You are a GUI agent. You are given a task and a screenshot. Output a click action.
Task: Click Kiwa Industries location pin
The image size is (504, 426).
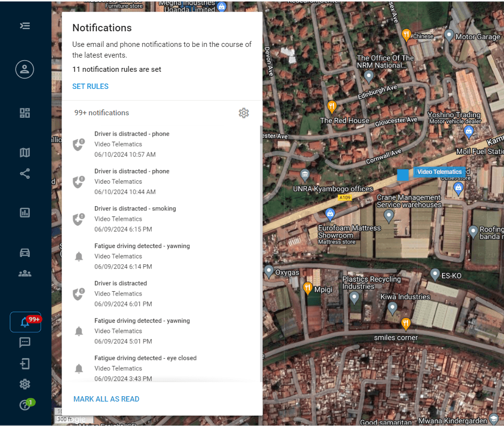coord(392,309)
